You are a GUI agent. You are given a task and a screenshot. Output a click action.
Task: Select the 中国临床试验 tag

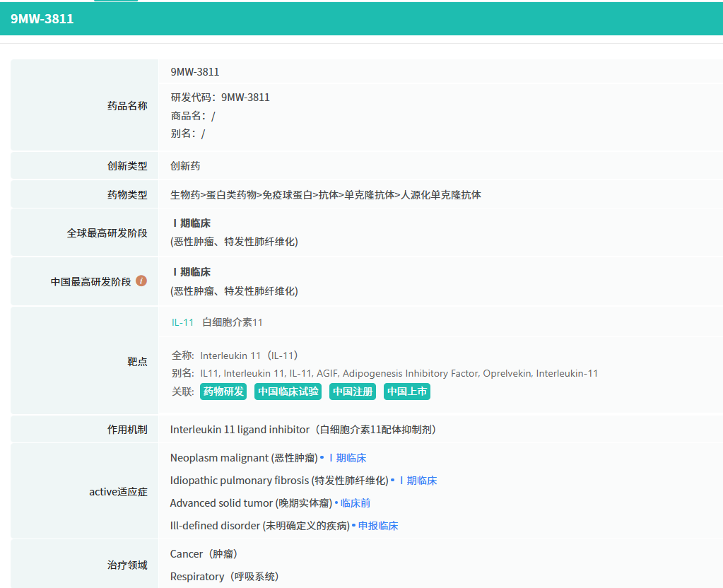click(x=288, y=392)
